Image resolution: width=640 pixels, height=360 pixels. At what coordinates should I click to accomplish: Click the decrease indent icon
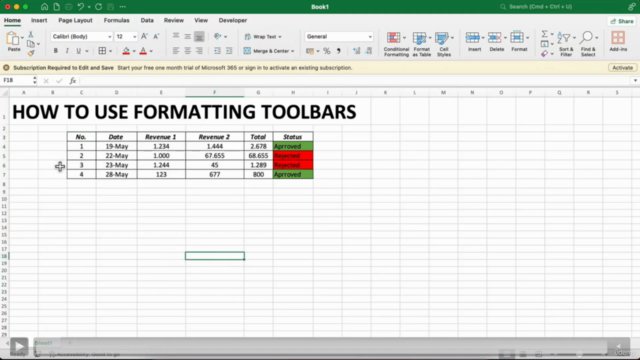pos(217,51)
